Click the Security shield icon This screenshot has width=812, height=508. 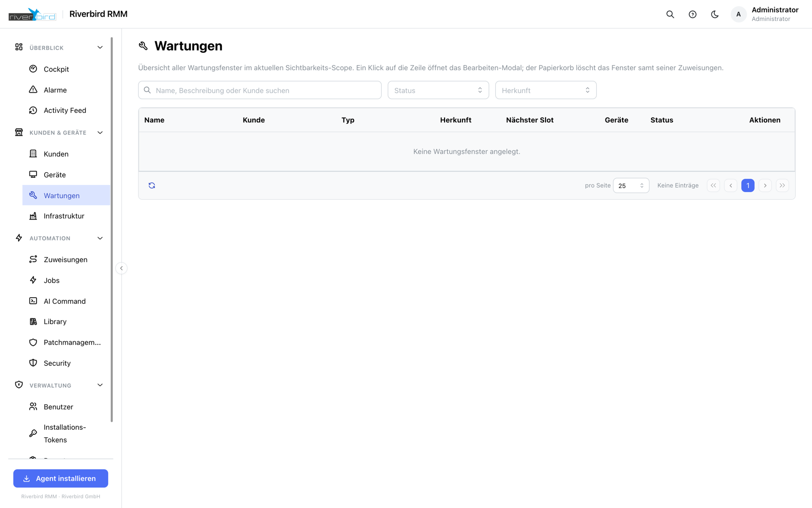(x=33, y=363)
